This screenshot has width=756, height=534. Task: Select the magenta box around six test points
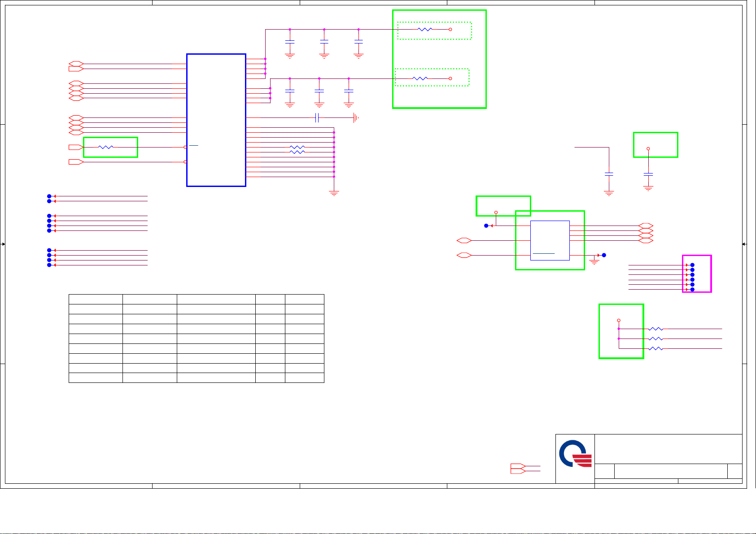tap(697, 274)
